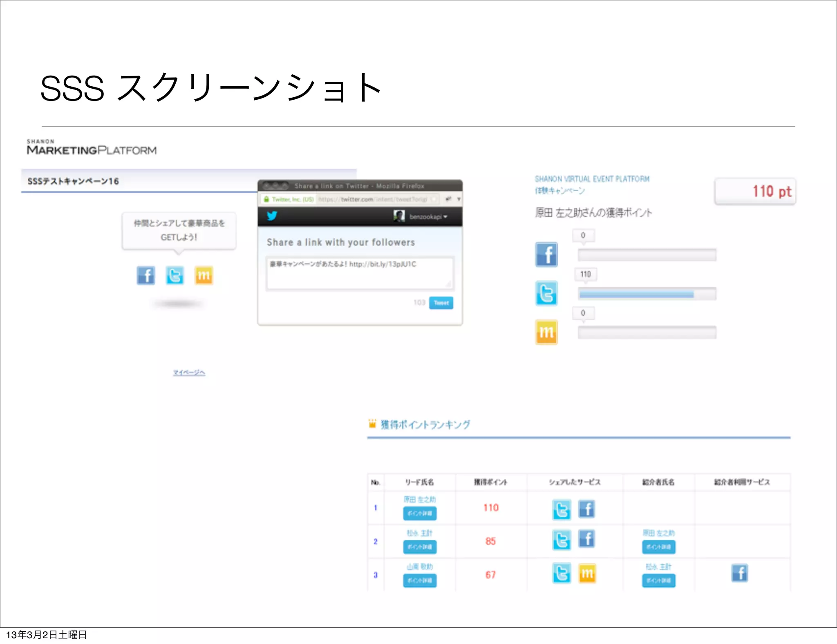Click Twitter icon in ranking row 1
The height and width of the screenshot is (644, 837).
pos(562,510)
